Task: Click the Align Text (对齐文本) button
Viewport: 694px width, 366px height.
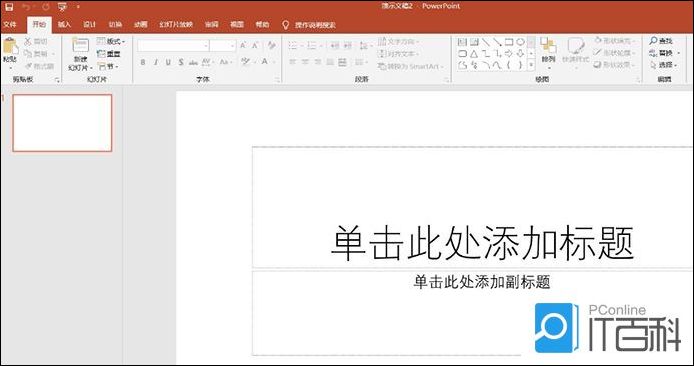Action: tap(398, 54)
